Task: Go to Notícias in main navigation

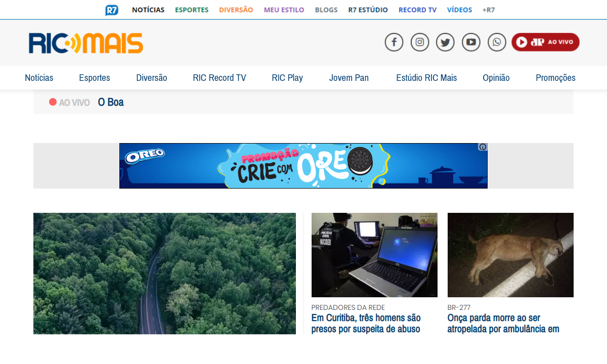Action: click(x=39, y=78)
